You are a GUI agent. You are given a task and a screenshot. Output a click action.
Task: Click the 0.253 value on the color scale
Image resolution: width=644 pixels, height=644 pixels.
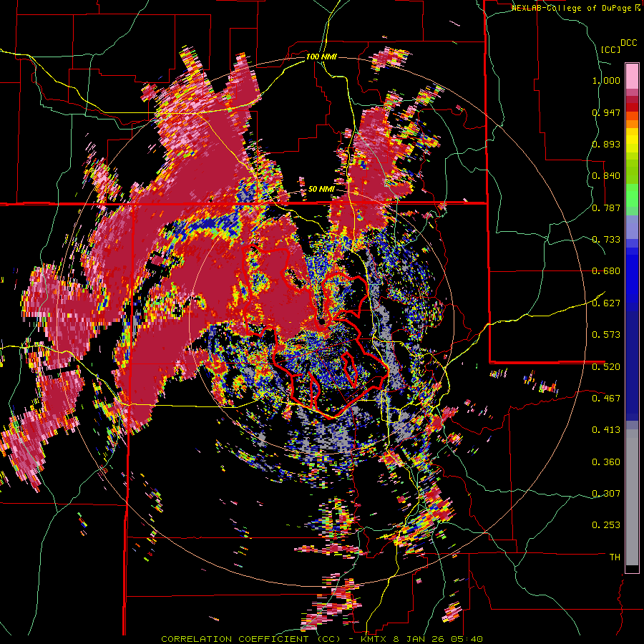(x=606, y=525)
